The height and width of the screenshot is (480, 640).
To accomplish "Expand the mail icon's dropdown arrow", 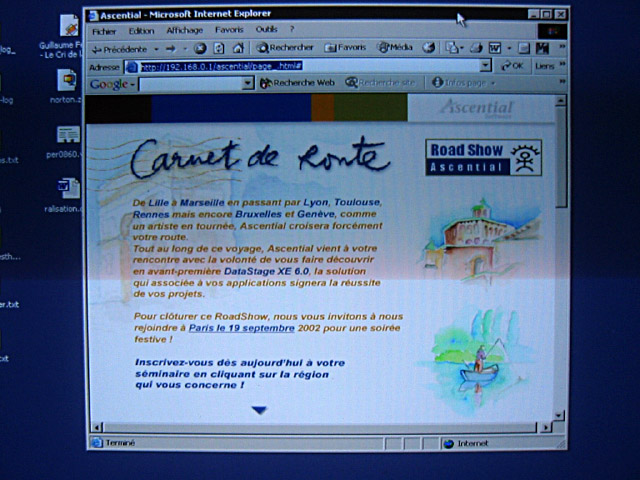I will pos(462,49).
